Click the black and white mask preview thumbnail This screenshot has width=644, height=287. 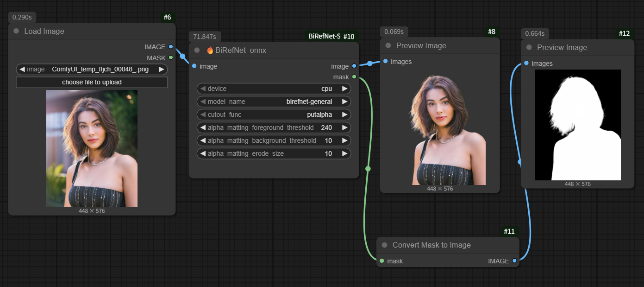577,125
